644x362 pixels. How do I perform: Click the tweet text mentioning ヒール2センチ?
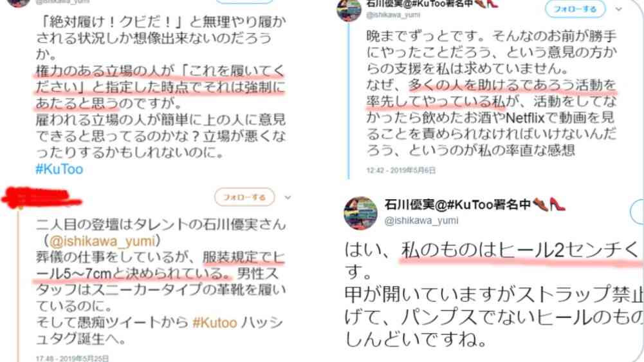click(493, 295)
